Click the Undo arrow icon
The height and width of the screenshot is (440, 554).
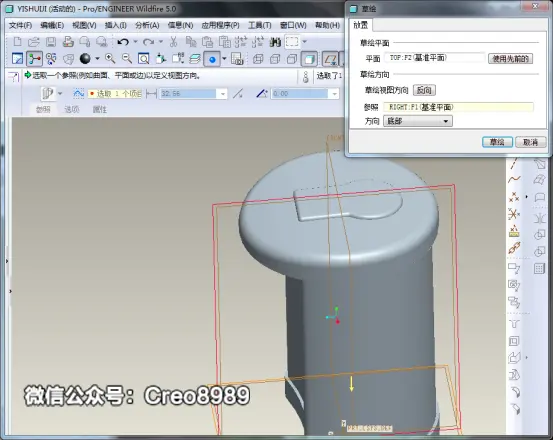[x=123, y=42]
